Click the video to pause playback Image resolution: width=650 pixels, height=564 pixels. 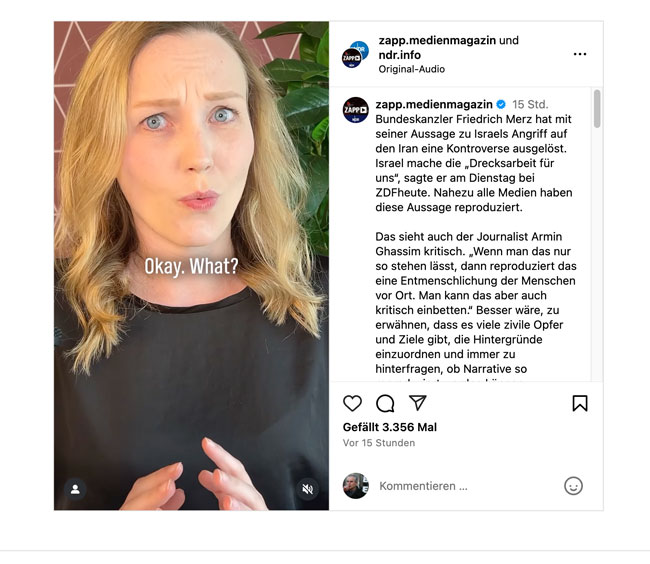191,266
